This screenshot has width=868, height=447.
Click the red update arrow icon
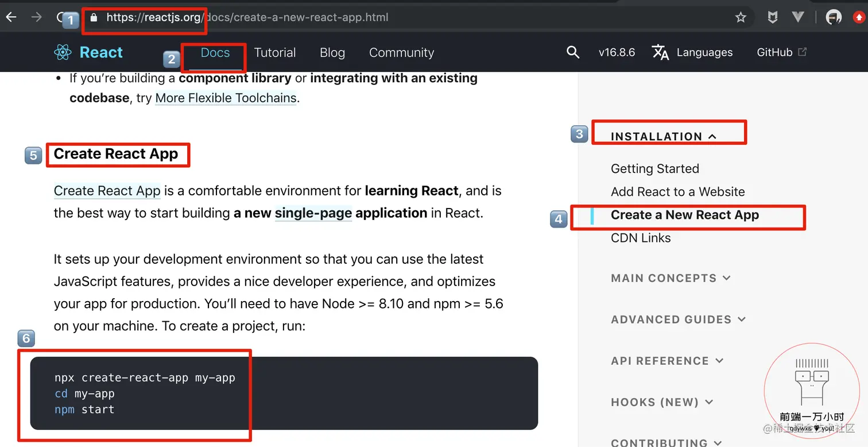point(859,17)
